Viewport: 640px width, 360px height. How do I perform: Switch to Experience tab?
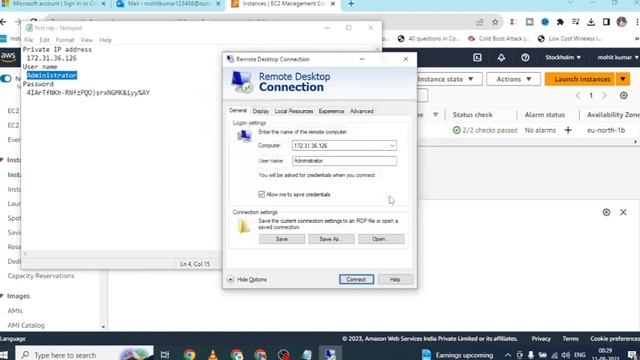pos(331,111)
